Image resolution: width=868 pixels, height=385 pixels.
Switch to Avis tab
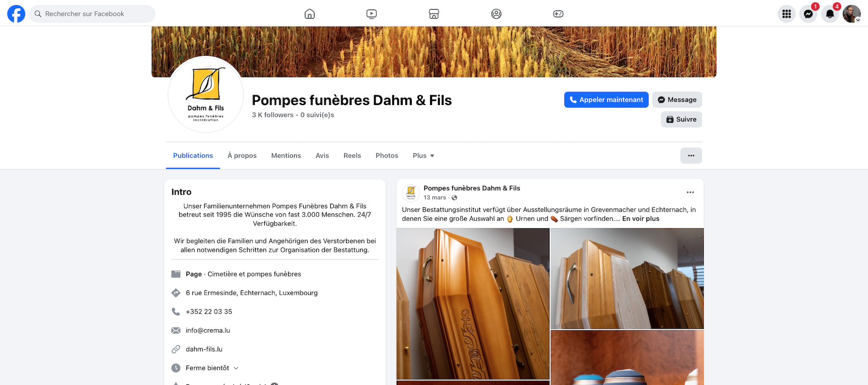click(x=322, y=155)
